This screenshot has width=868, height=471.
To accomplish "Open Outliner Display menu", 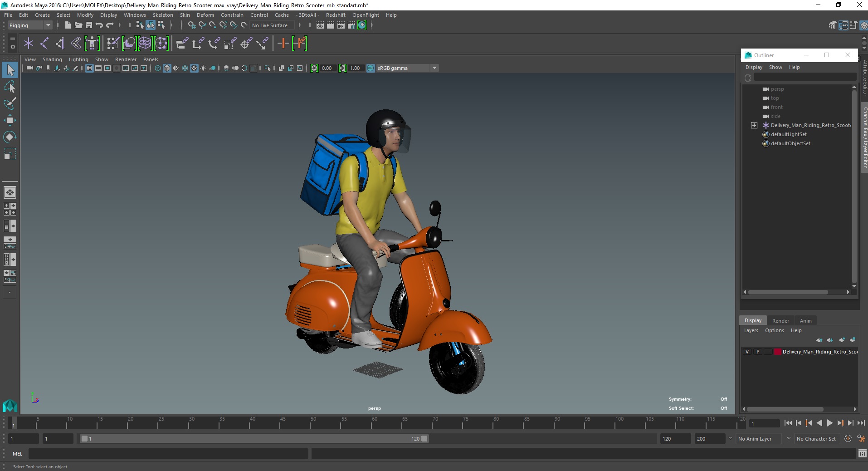I will click(754, 67).
